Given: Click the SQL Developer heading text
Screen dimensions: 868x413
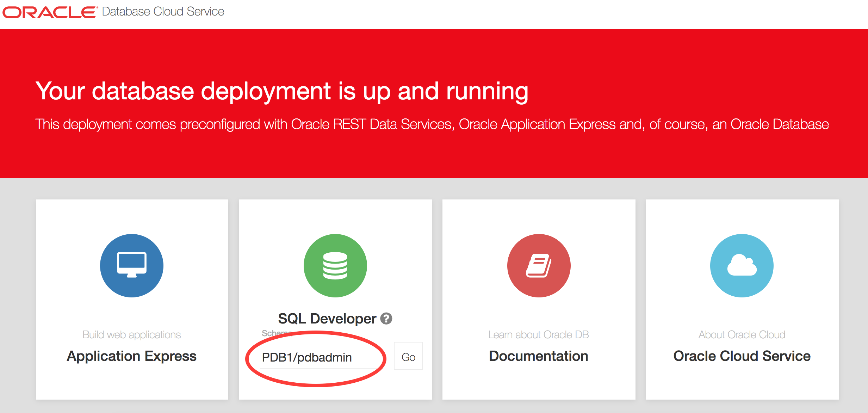Looking at the screenshot, I should pyautogui.click(x=327, y=319).
